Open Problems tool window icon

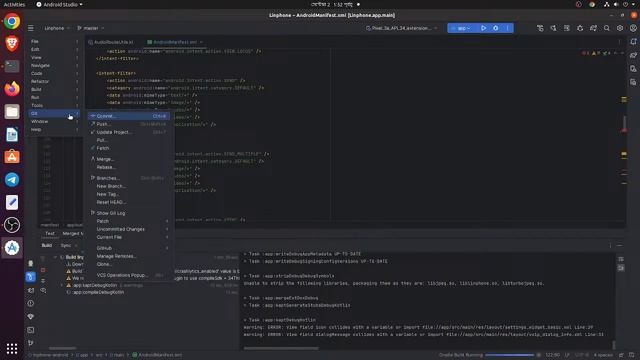[x=31, y=303]
